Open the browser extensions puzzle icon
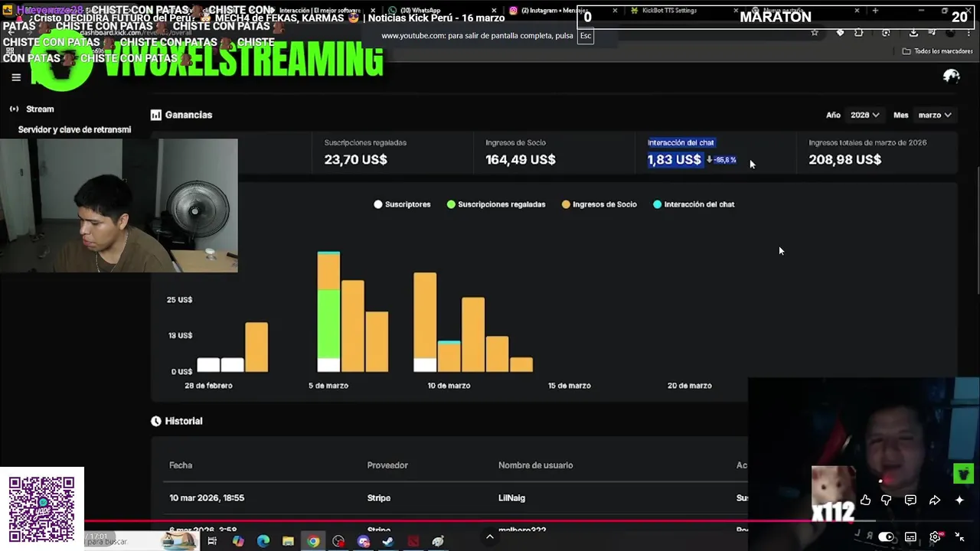Image resolution: width=980 pixels, height=551 pixels. point(858,32)
